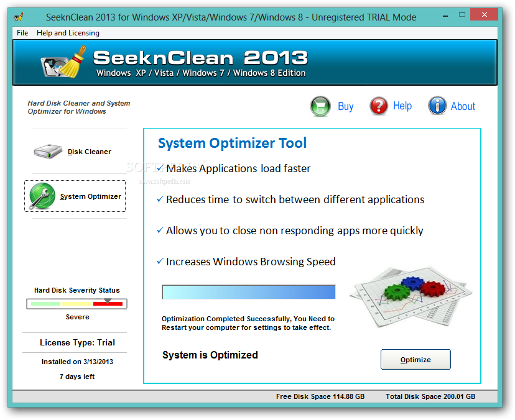Click 'Total Disk Space 200.01 GB' in status bar

[430, 396]
